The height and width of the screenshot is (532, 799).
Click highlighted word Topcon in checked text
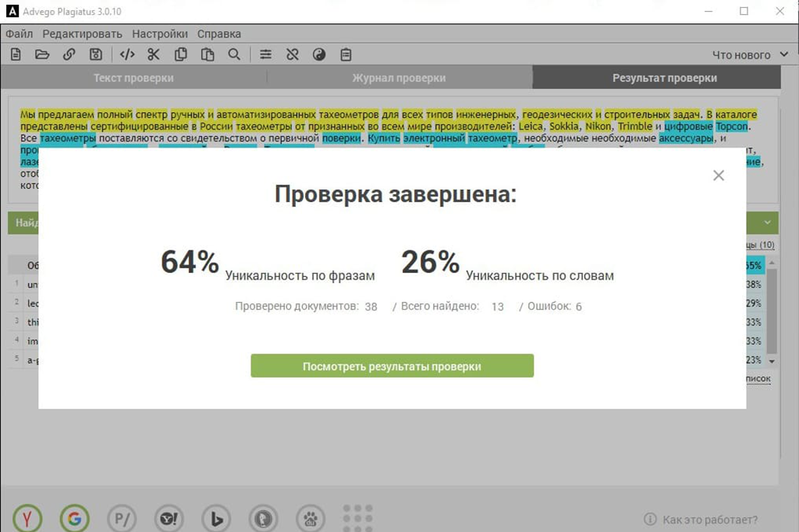coord(732,126)
